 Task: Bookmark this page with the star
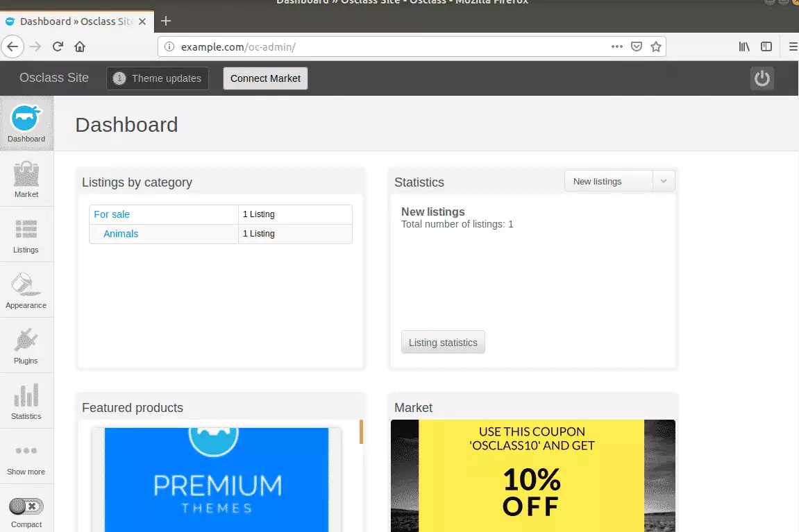tap(656, 47)
